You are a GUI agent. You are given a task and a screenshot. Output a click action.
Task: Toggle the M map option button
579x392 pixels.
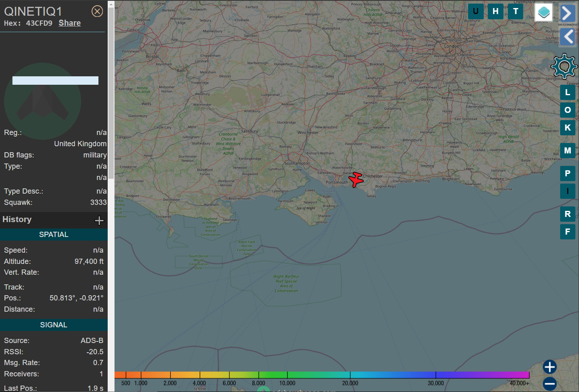point(567,151)
